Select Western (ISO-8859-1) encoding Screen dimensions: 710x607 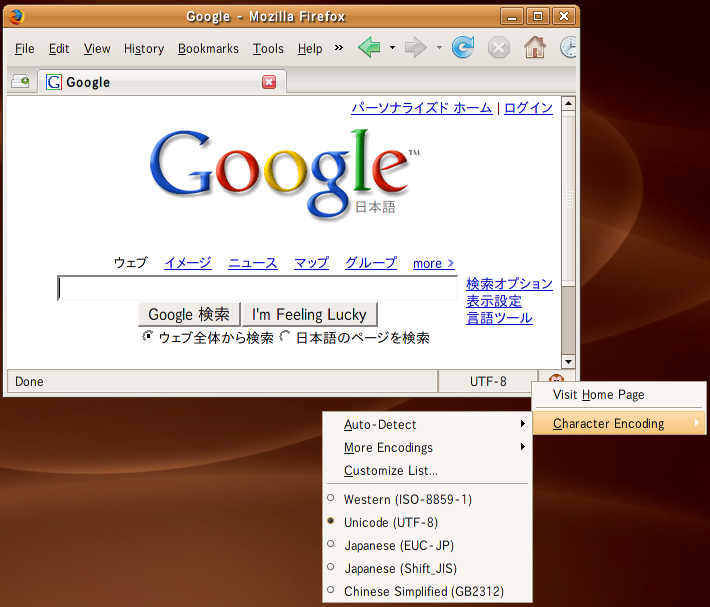(427, 499)
